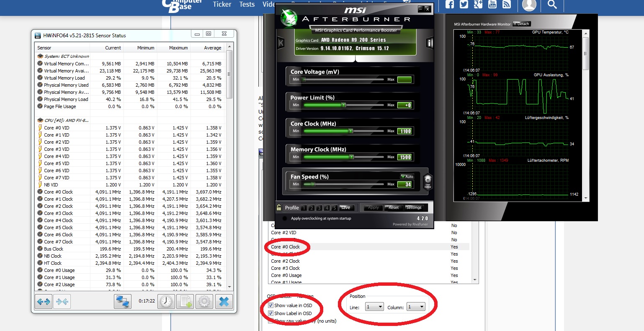The height and width of the screenshot is (331, 644).
Task: Click the Core Clock slider handle
Action: pos(351,131)
